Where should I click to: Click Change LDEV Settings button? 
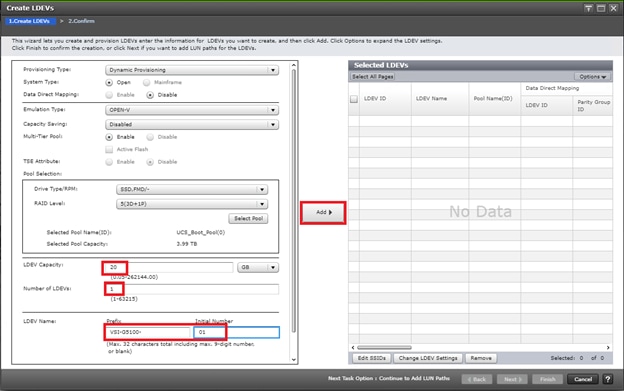click(x=428, y=358)
